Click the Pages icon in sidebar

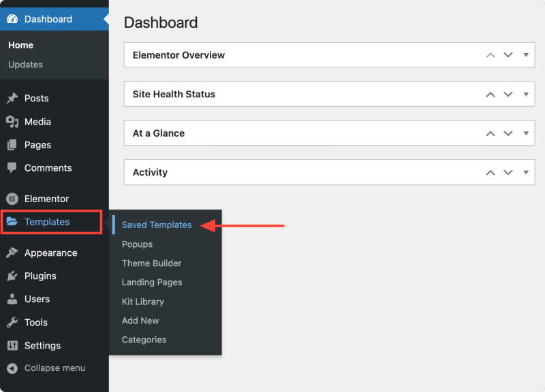12,145
